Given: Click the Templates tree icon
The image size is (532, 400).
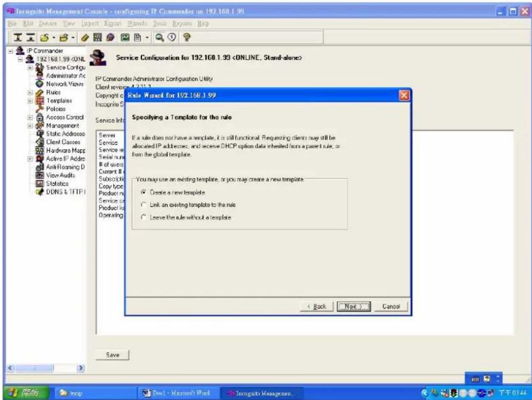Looking at the screenshot, I should [40, 101].
